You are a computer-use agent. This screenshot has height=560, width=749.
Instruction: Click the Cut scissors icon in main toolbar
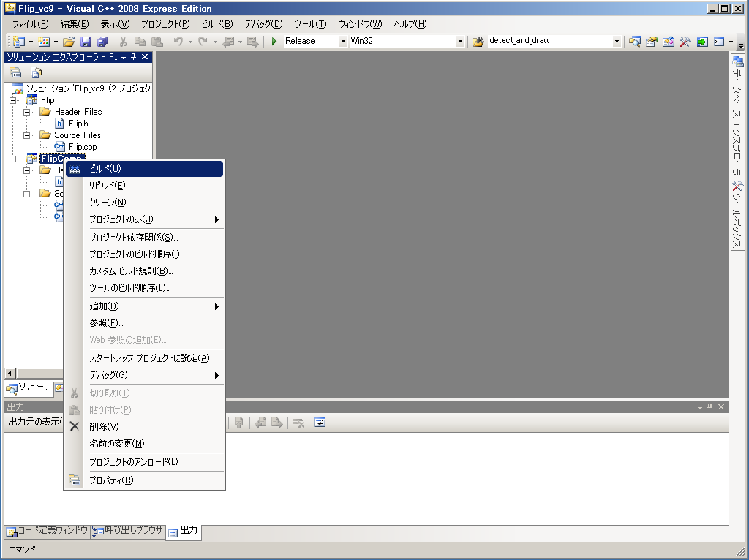click(123, 42)
